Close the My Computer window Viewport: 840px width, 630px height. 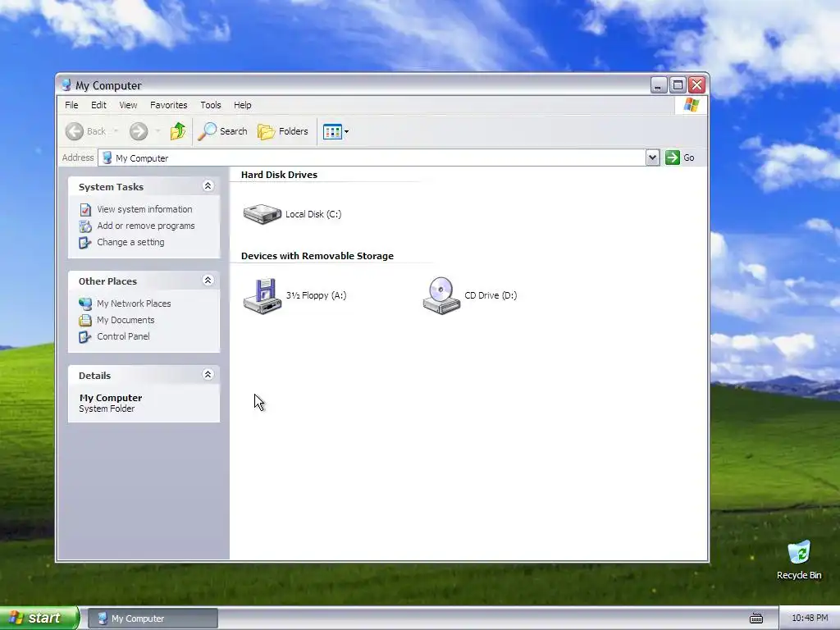(697, 85)
